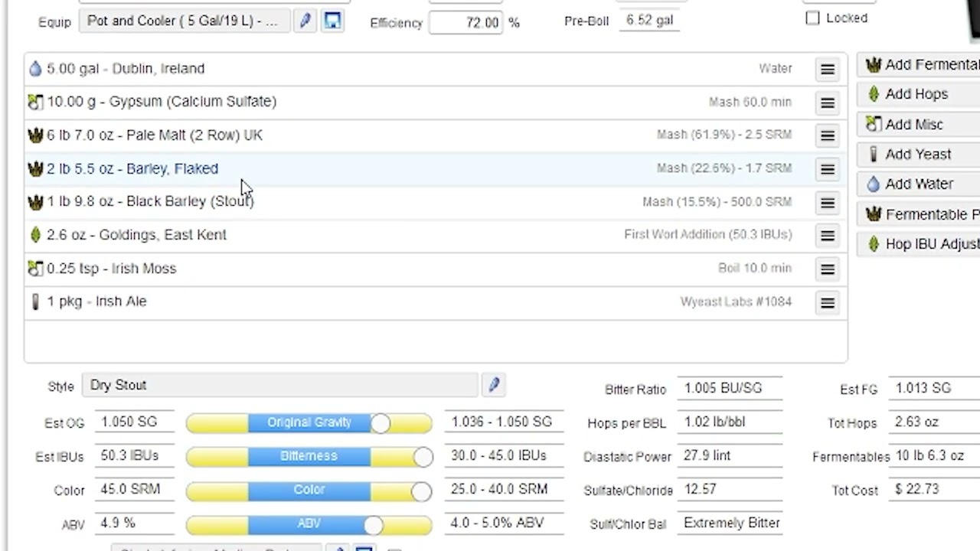This screenshot has width=980, height=551.
Task: Edit the Dry Stout style with pencil icon
Action: click(x=494, y=385)
